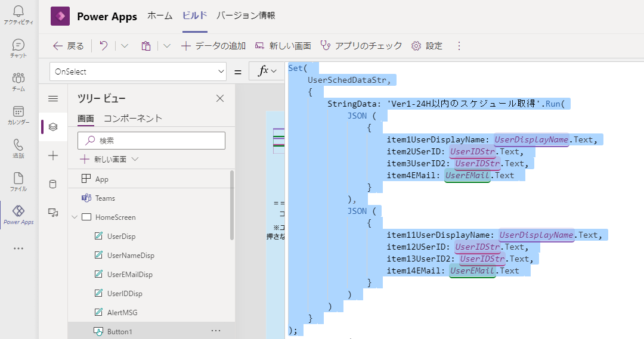
Task: Open the undo dropdown chevron
Action: click(x=125, y=46)
